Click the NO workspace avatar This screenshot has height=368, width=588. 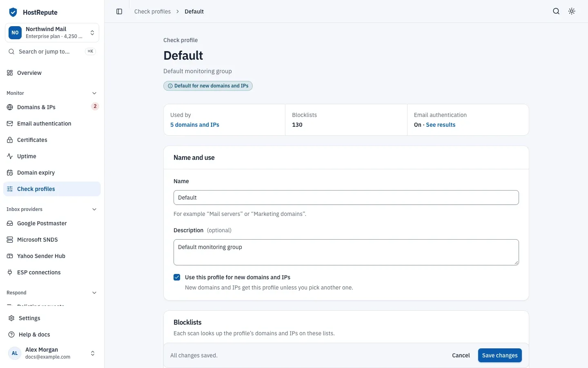coord(15,33)
